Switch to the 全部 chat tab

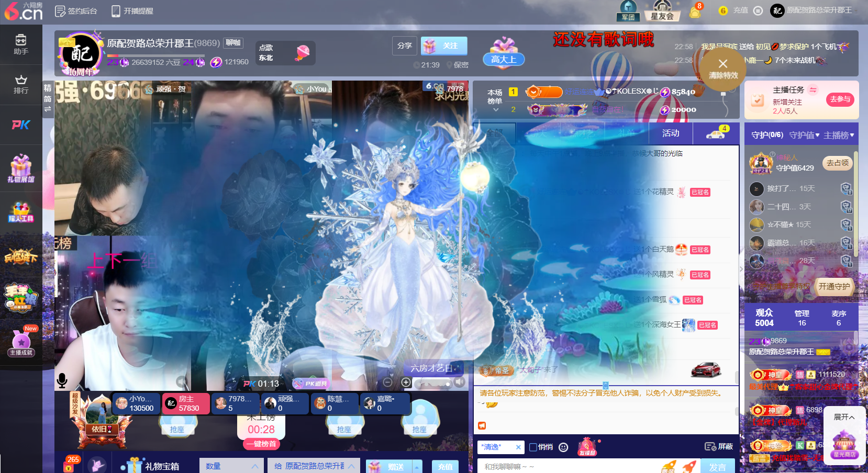[x=495, y=133]
